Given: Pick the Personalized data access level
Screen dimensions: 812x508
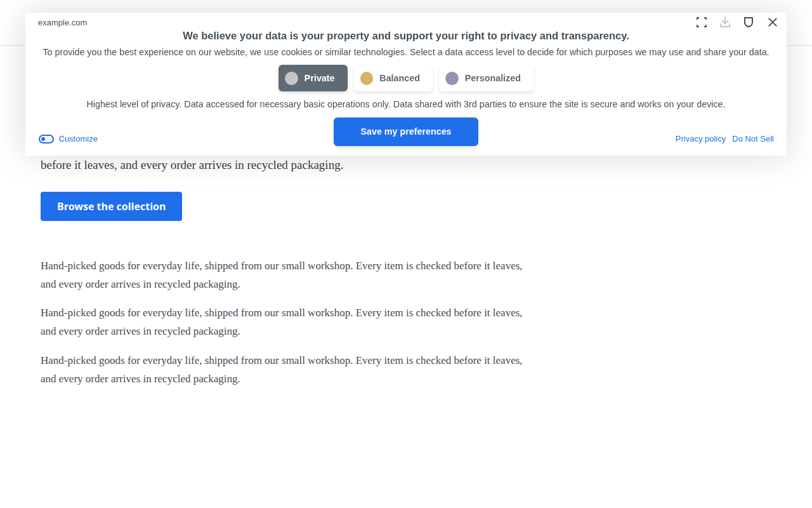Looking at the screenshot, I should point(486,78).
